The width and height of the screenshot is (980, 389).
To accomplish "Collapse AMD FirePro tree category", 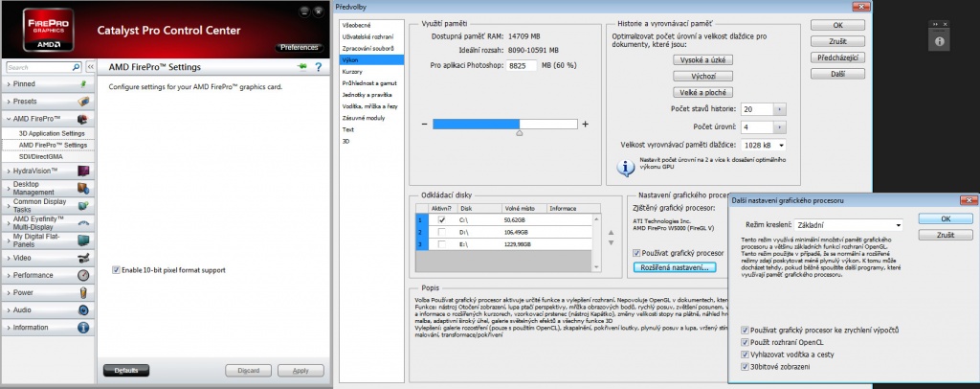I will coord(9,119).
